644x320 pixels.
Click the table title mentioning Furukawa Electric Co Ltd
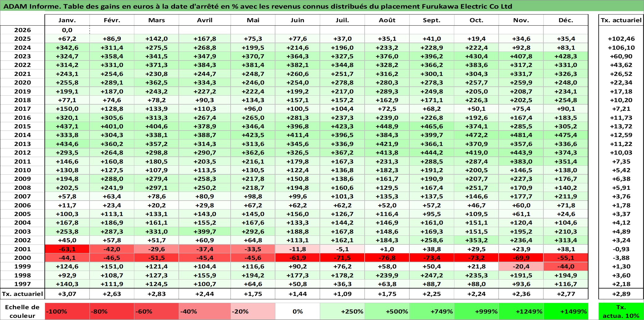pyautogui.click(x=258, y=6)
